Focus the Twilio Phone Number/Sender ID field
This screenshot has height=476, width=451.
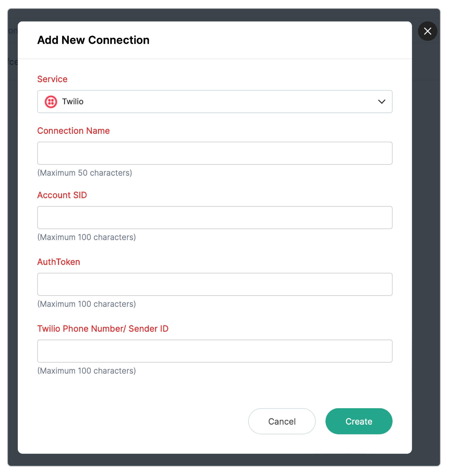[x=215, y=351]
